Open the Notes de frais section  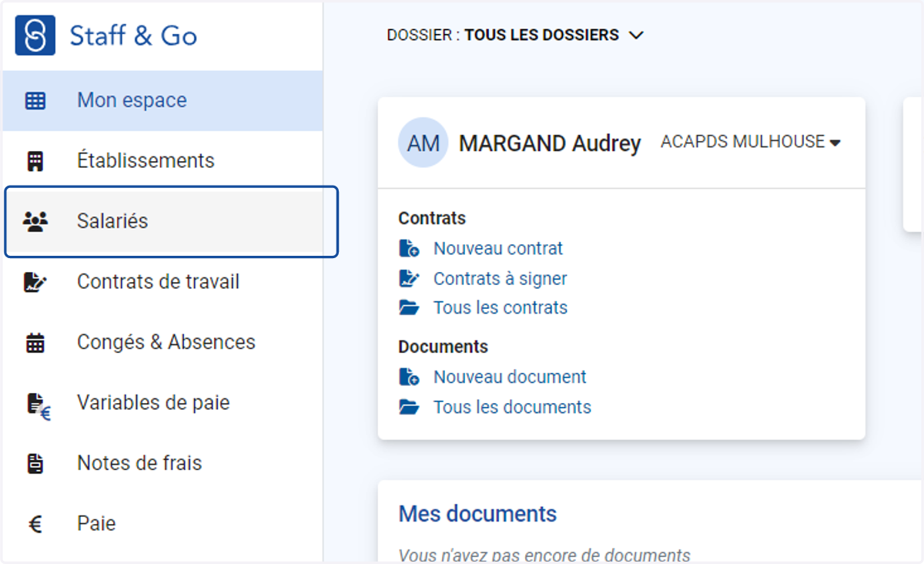[162, 463]
